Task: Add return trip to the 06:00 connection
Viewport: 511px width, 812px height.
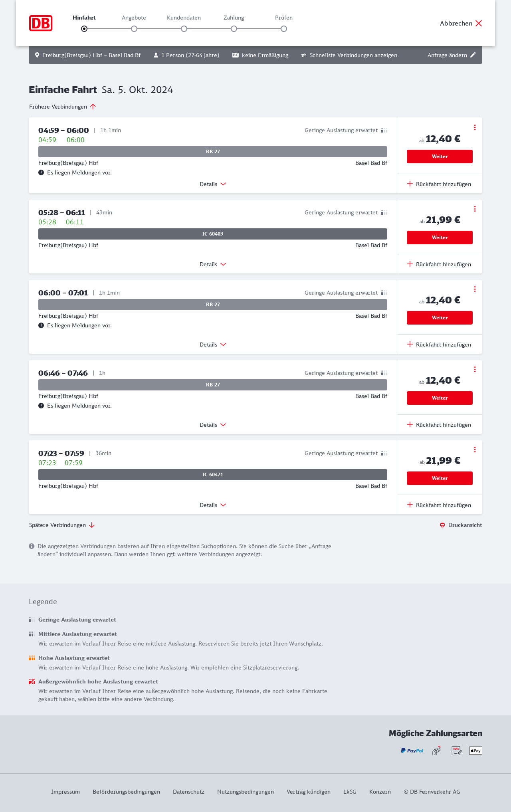Action: click(x=439, y=345)
